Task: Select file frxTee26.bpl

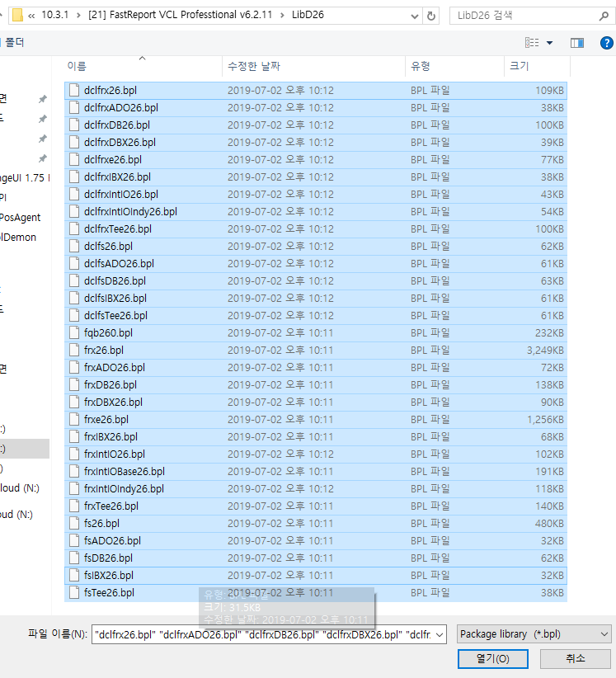Action: pyautogui.click(x=316, y=506)
